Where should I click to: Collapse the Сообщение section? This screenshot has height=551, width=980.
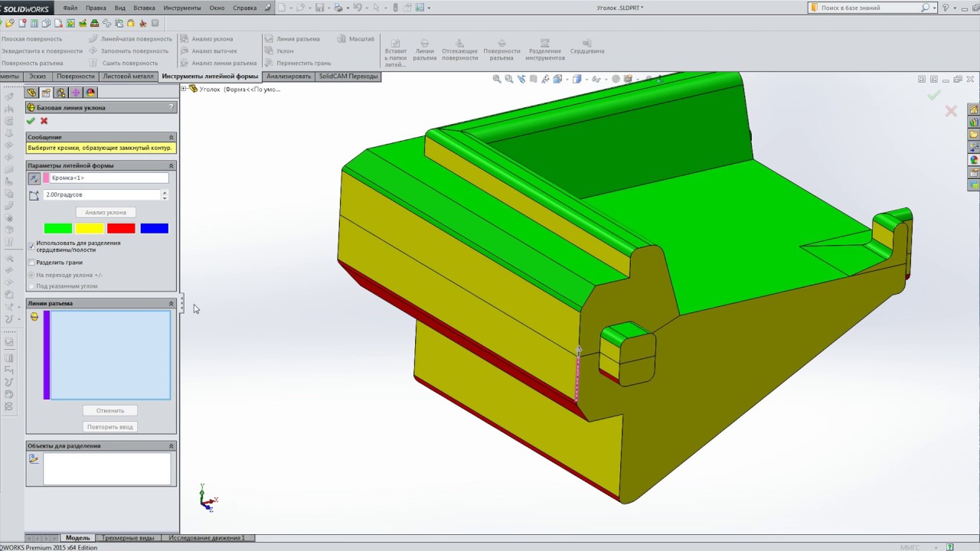[171, 137]
